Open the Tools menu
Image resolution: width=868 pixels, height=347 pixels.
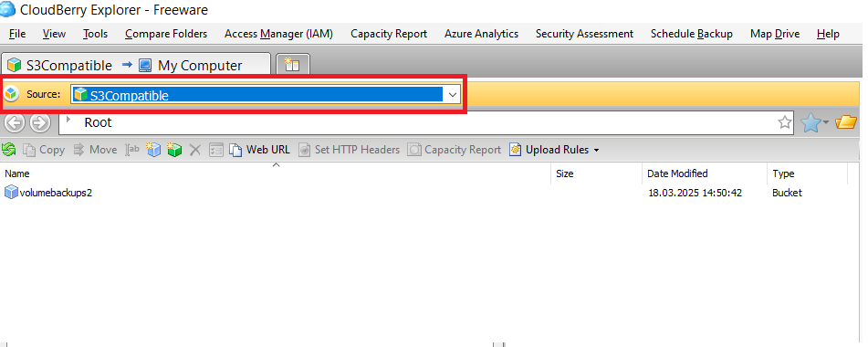coord(95,34)
